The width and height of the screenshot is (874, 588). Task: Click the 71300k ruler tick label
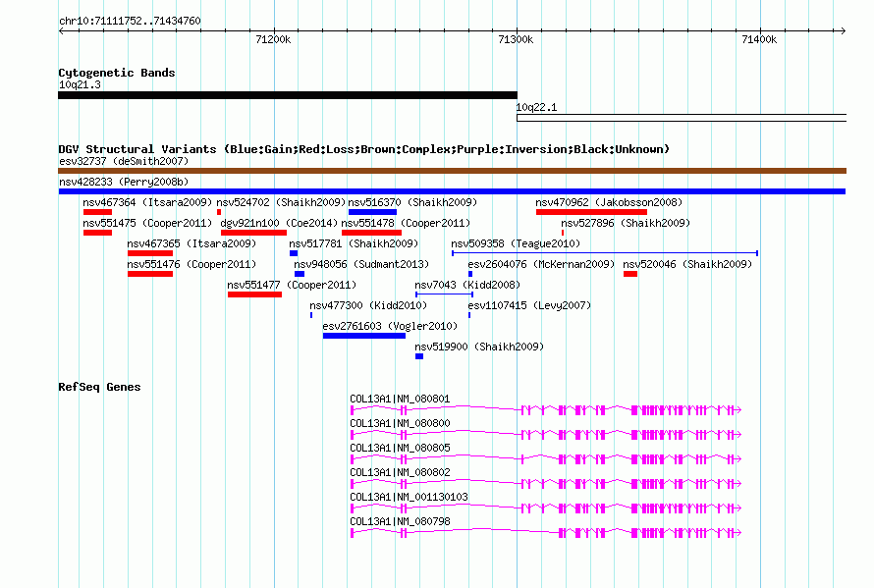coord(516,39)
